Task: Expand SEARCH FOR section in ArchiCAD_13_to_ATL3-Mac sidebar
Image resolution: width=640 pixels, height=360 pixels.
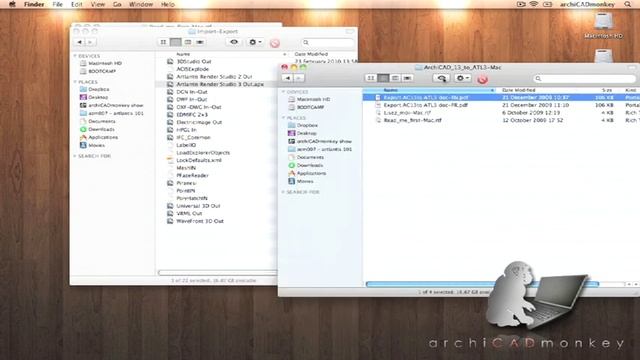Action: 284,192
